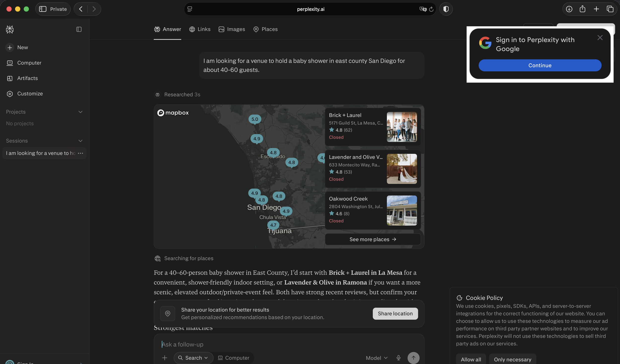
Task: Click the Share location button
Action: (x=395, y=313)
